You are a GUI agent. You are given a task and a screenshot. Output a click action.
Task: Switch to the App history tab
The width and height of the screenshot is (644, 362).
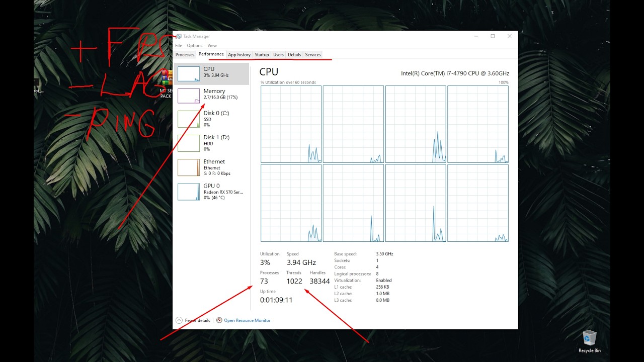239,55
